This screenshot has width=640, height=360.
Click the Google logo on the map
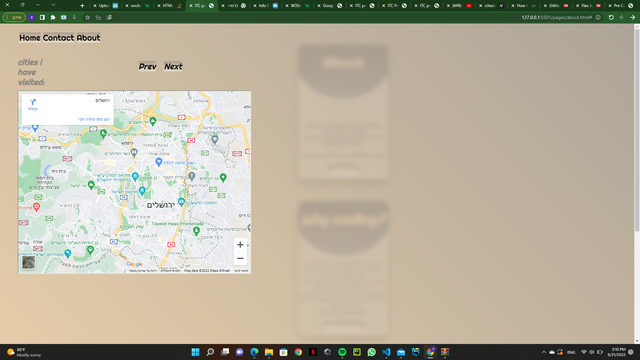[134, 264]
